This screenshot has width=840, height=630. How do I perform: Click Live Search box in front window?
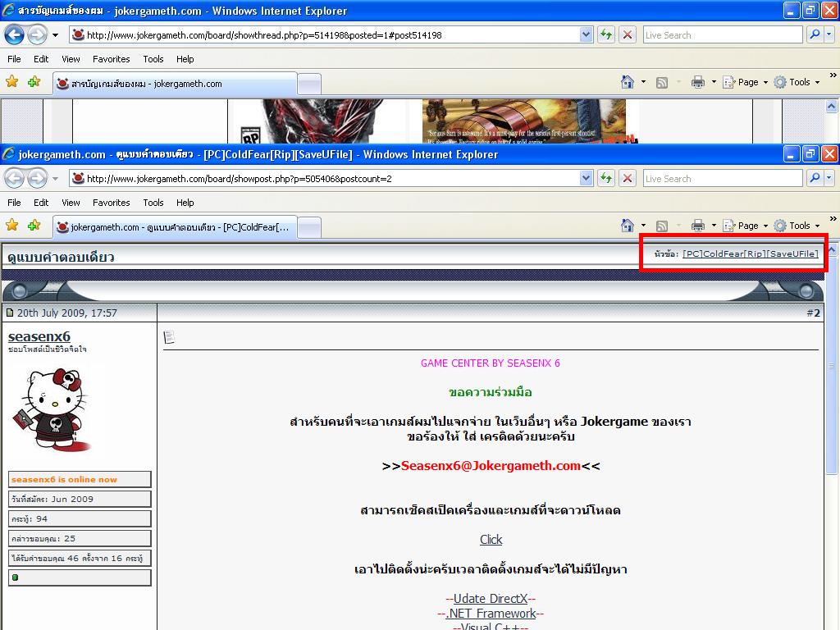[723, 178]
